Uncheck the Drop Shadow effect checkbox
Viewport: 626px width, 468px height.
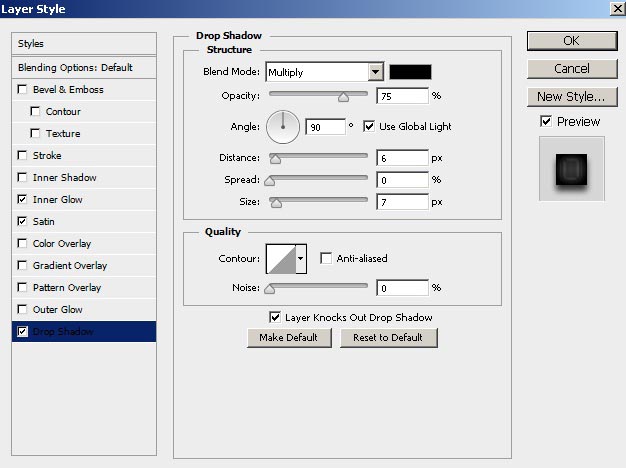point(22,331)
